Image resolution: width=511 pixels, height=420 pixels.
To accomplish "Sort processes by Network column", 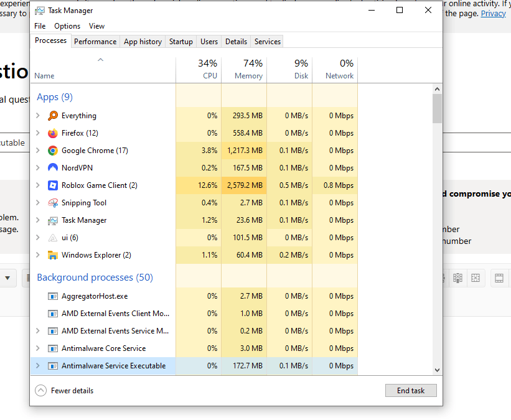I will pyautogui.click(x=335, y=70).
